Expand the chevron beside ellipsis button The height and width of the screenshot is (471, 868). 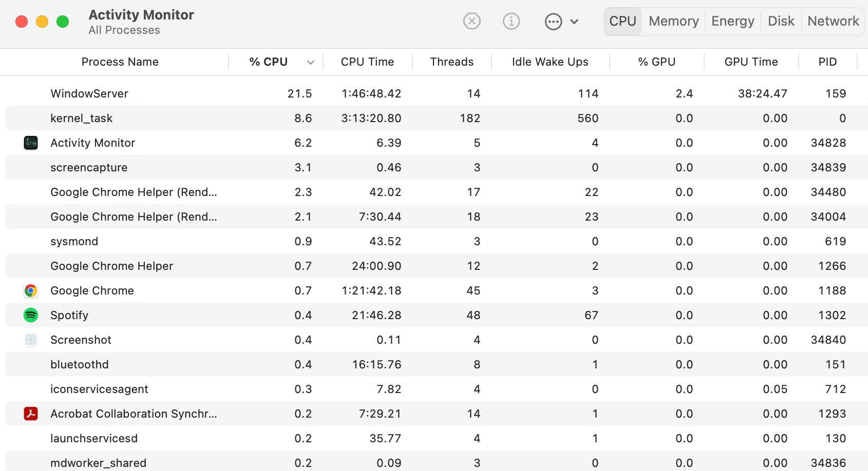click(x=574, y=22)
